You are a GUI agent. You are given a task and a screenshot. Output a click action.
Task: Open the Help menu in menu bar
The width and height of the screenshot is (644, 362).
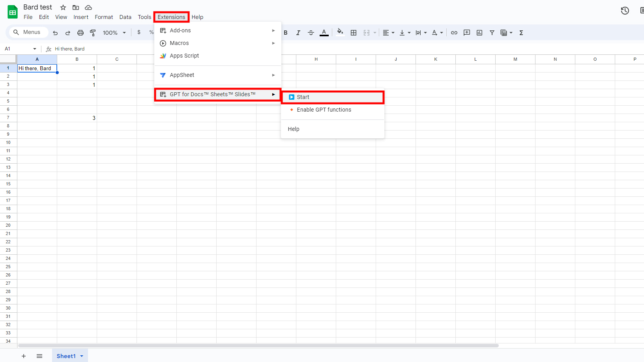pos(197,17)
